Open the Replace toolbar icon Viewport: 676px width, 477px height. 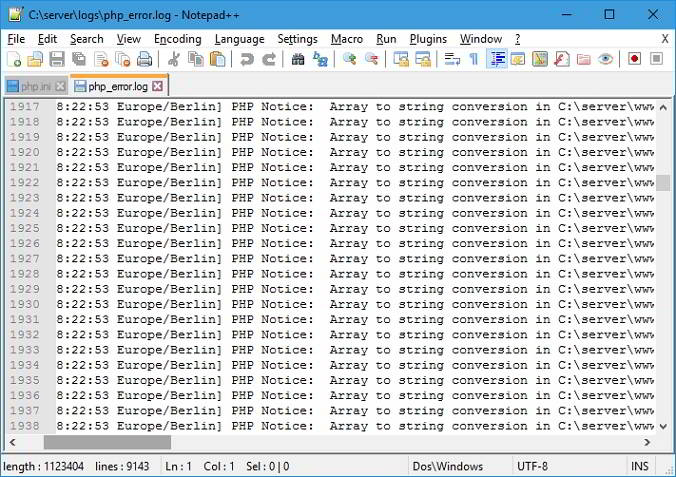320,59
